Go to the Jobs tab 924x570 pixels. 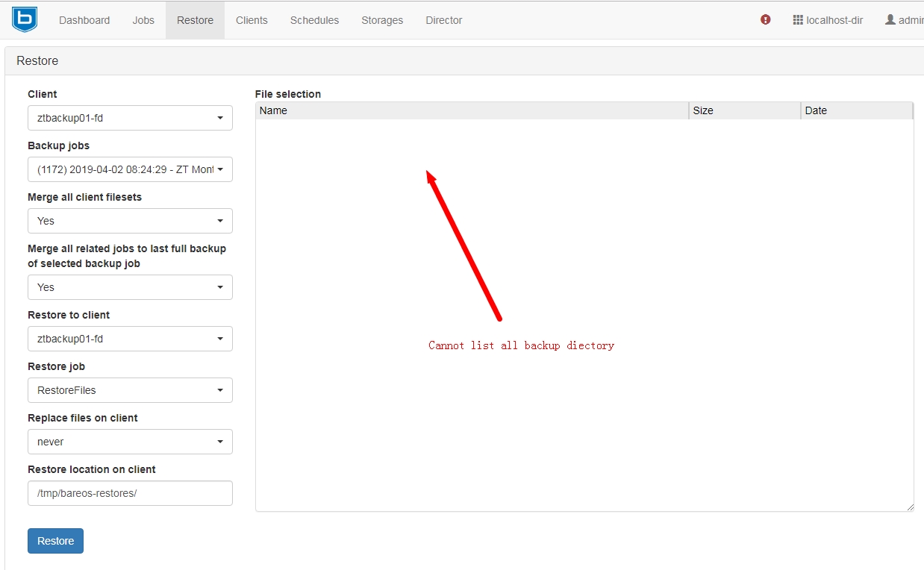pyautogui.click(x=143, y=20)
